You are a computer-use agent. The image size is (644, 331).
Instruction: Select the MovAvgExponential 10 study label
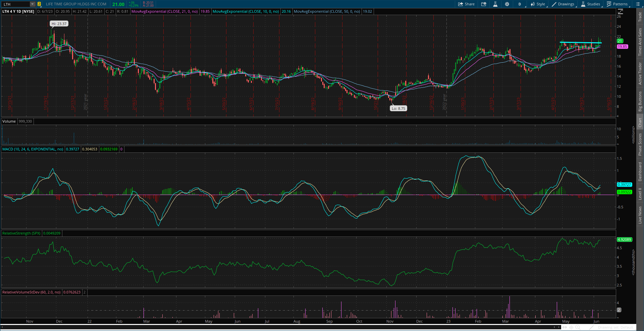point(246,11)
